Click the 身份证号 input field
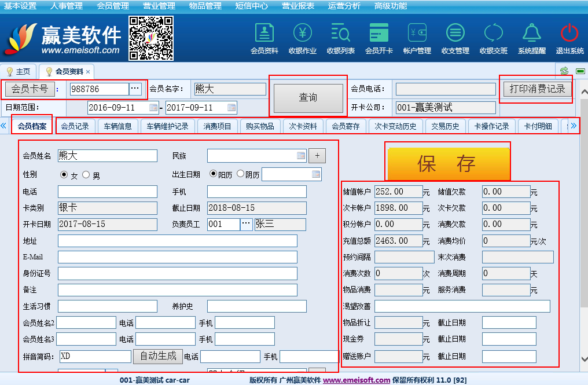 [177, 273]
